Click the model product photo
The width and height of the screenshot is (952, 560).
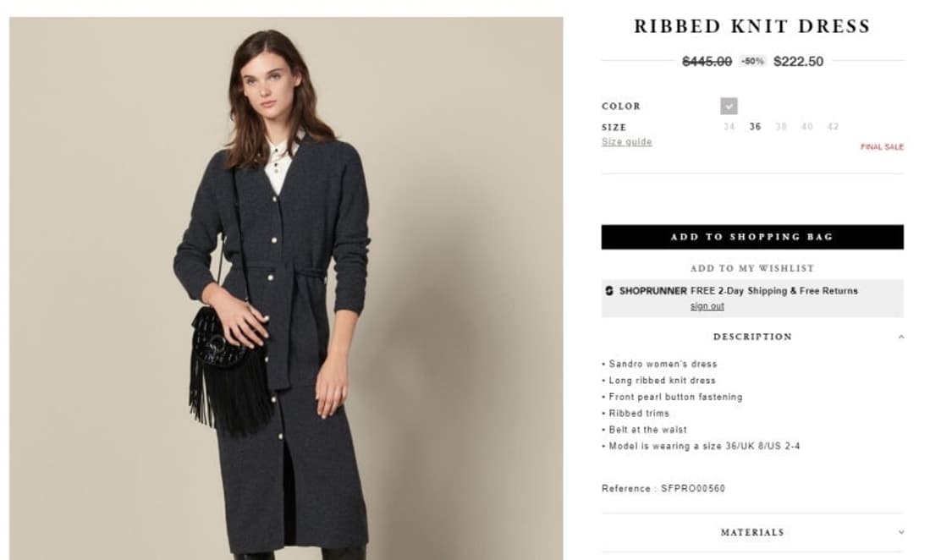pos(286,288)
